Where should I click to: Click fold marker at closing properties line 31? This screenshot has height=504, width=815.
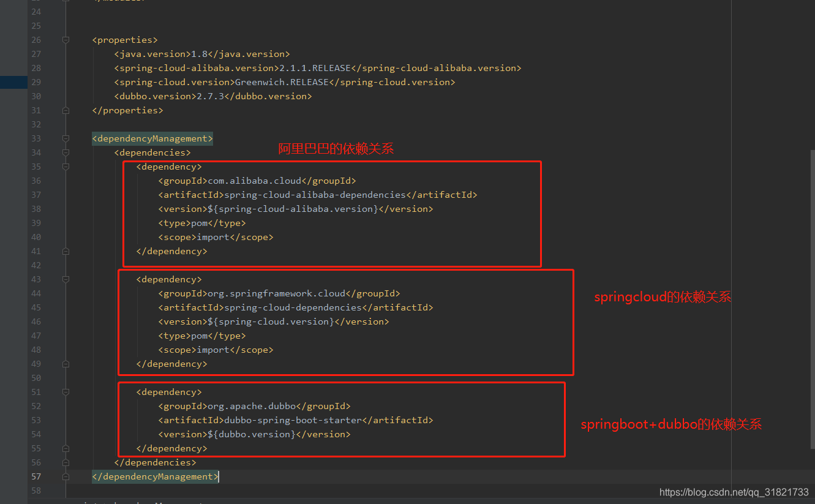pos(66,110)
